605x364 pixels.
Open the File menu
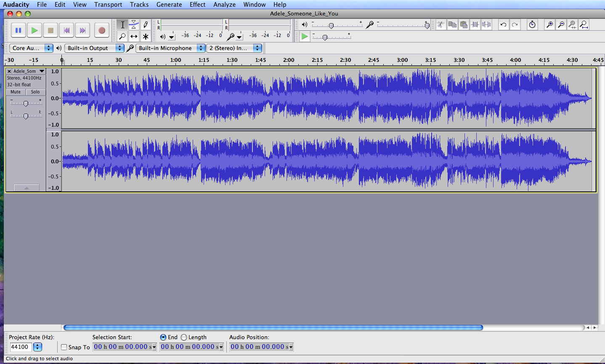pyautogui.click(x=42, y=5)
